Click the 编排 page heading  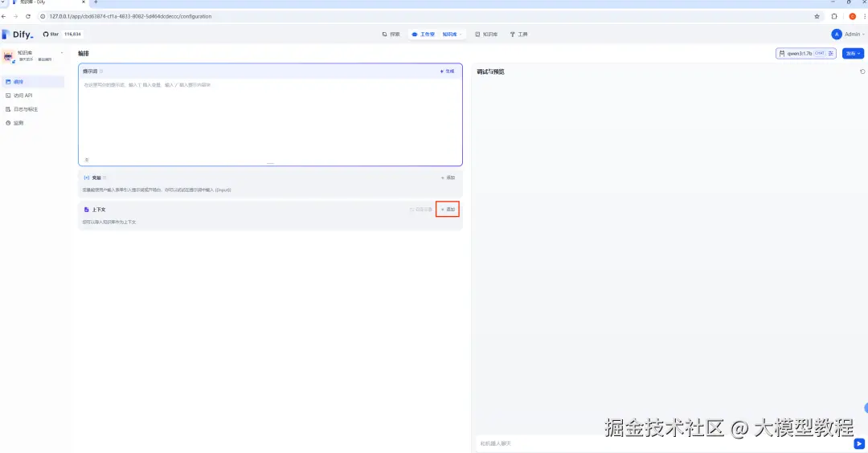pyautogui.click(x=84, y=54)
